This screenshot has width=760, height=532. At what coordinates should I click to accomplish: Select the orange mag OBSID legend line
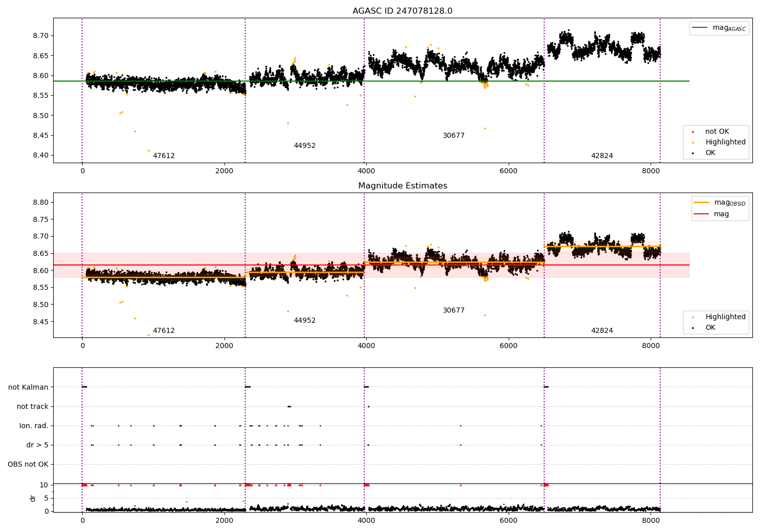(x=702, y=203)
